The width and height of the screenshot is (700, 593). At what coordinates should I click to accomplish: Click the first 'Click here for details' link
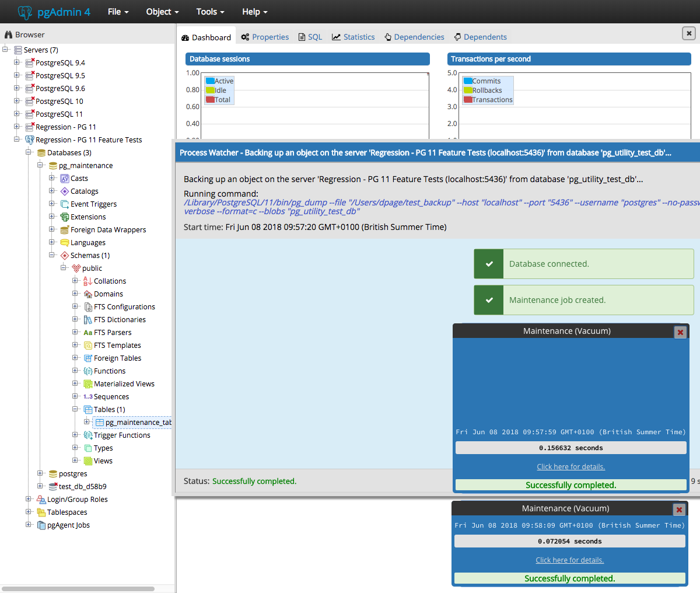click(x=570, y=467)
